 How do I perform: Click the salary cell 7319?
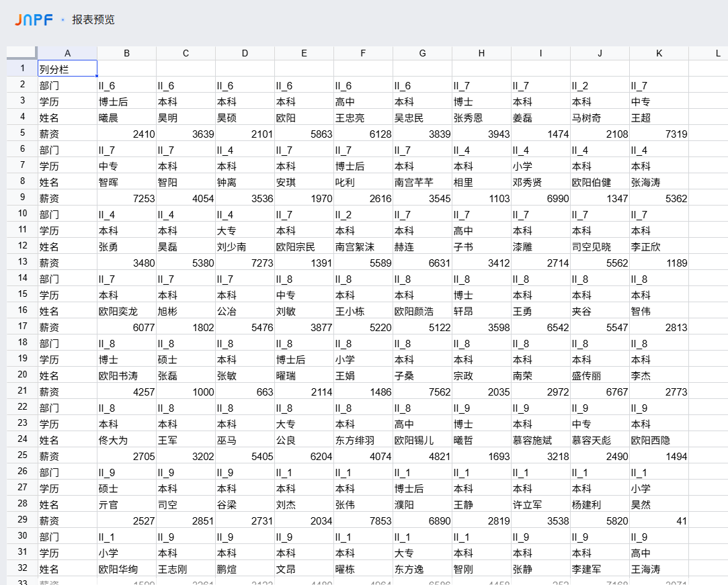pyautogui.click(x=659, y=134)
